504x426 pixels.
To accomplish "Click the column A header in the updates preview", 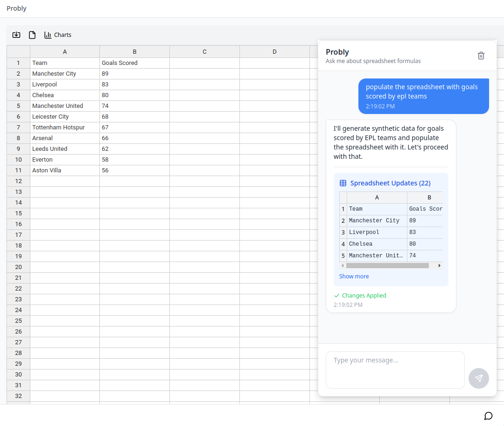I will point(377,198).
